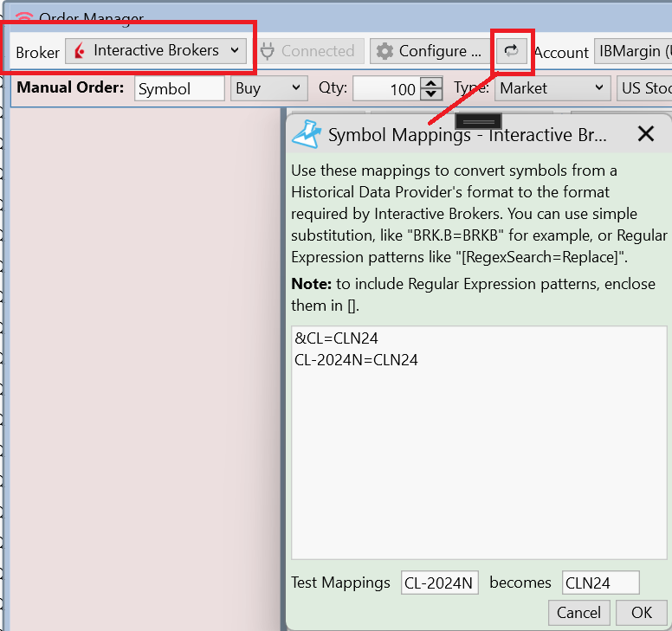The width and height of the screenshot is (672, 631).
Task: Decrease quantity with the down stepper arrow
Action: point(431,94)
